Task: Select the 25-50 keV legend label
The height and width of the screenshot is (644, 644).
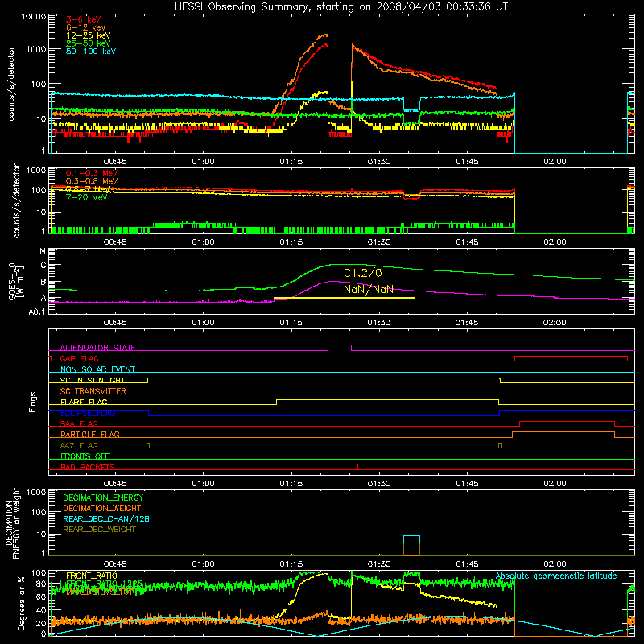Action: coord(88,43)
